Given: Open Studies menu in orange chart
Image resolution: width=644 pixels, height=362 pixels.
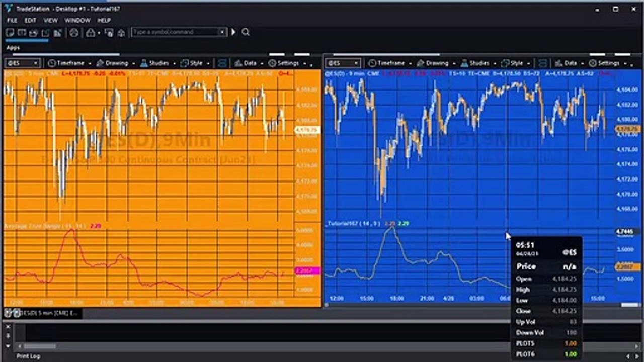Looking at the screenshot, I should (x=159, y=63).
